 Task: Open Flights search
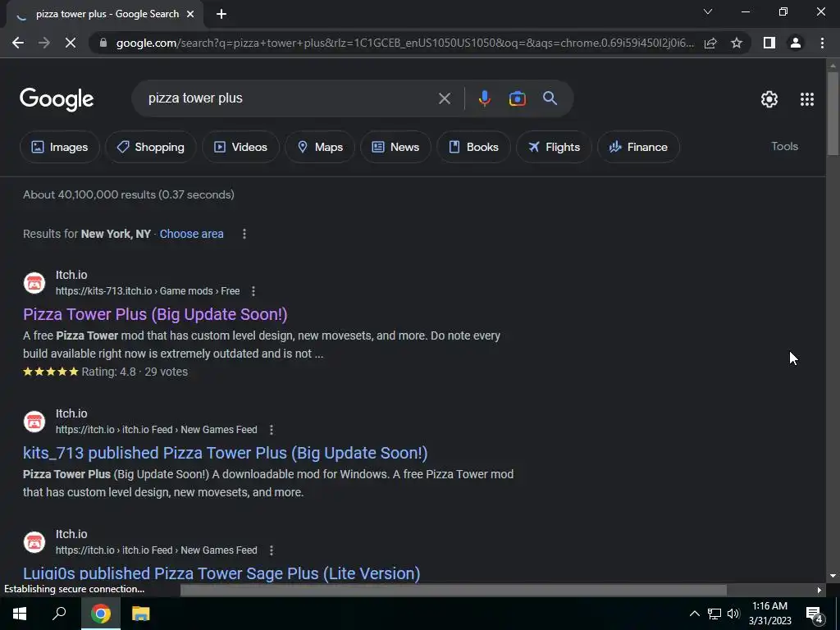(x=554, y=147)
